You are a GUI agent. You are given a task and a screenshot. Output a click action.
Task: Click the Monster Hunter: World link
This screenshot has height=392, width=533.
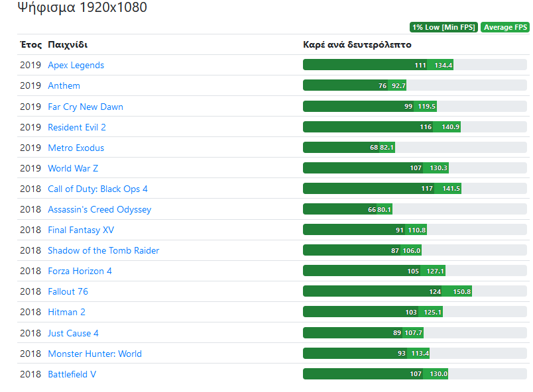[x=95, y=354]
